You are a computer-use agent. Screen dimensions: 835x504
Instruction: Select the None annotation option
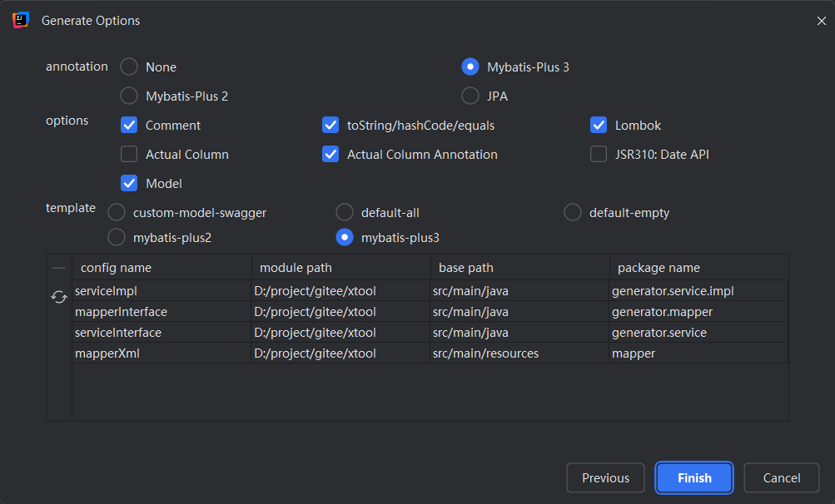129,67
